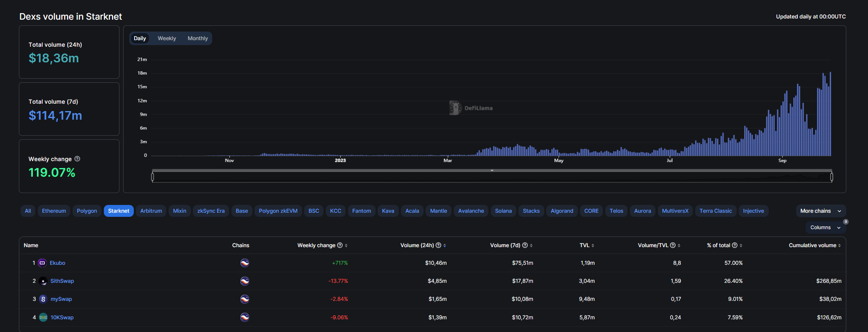868x332 pixels.
Task: Filter by BSC chain
Action: pyautogui.click(x=314, y=211)
